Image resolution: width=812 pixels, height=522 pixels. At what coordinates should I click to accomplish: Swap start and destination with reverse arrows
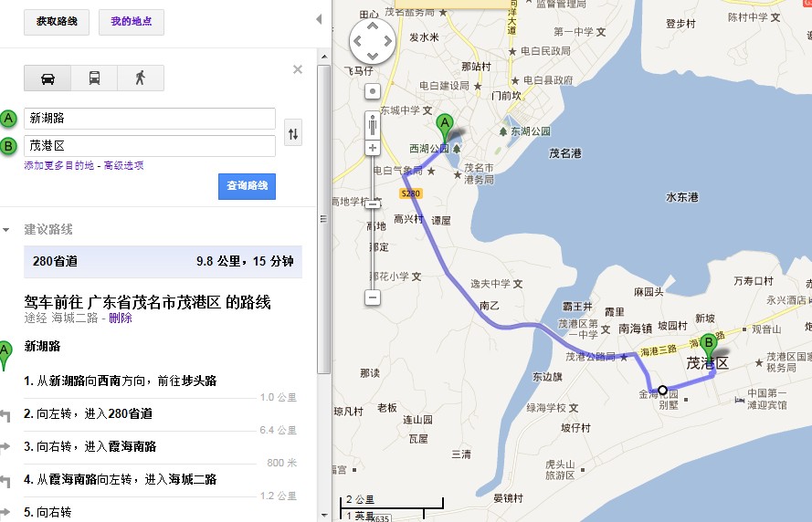293,133
